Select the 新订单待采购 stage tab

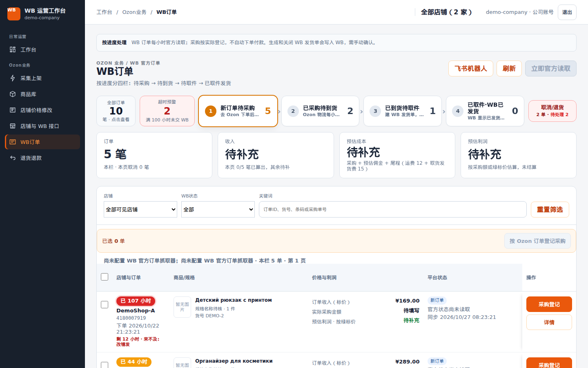pyautogui.click(x=238, y=111)
